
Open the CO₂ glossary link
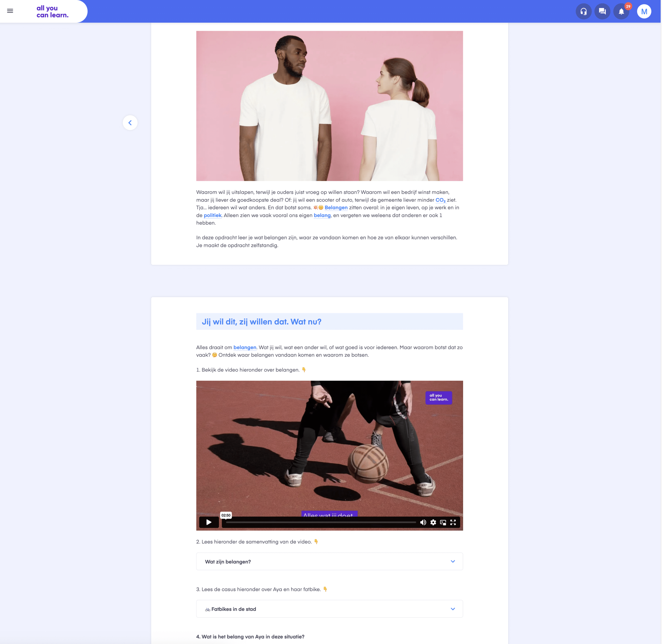(440, 200)
